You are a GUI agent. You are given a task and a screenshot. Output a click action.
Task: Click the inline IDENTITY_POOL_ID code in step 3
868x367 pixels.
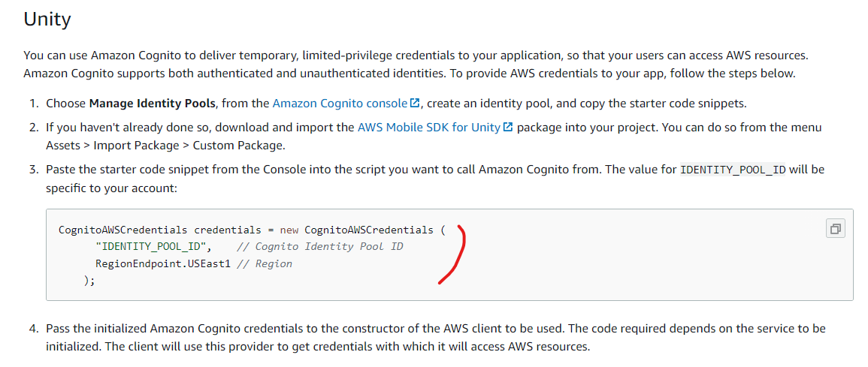coord(733,170)
